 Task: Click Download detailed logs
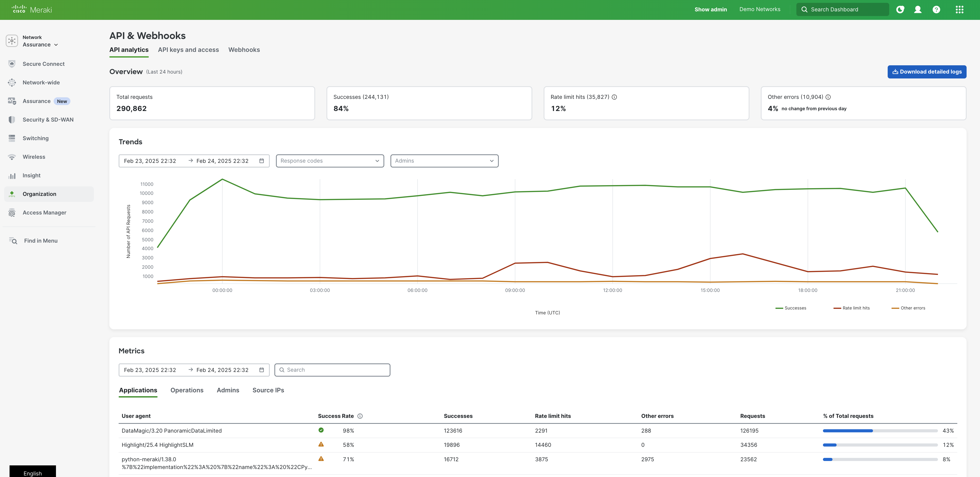coord(927,71)
